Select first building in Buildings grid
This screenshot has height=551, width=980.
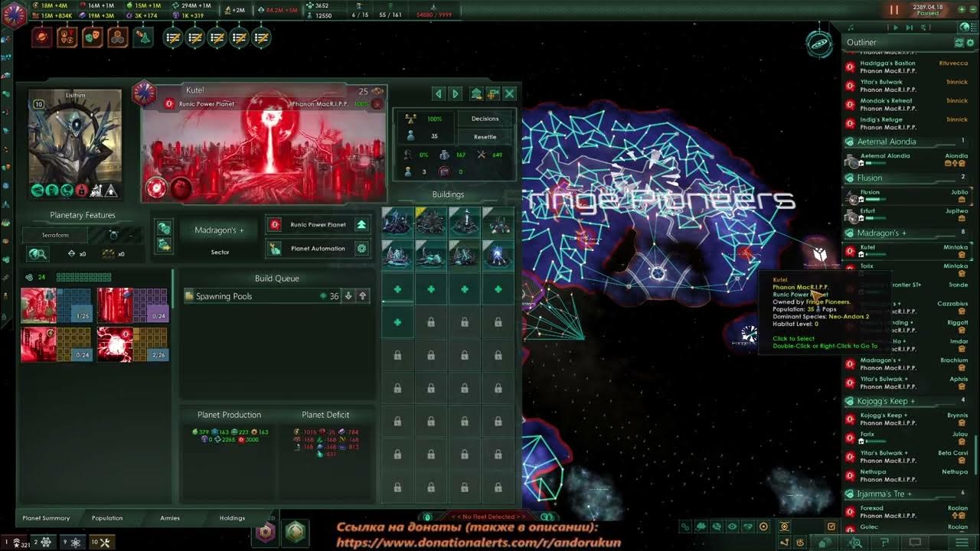(x=397, y=221)
